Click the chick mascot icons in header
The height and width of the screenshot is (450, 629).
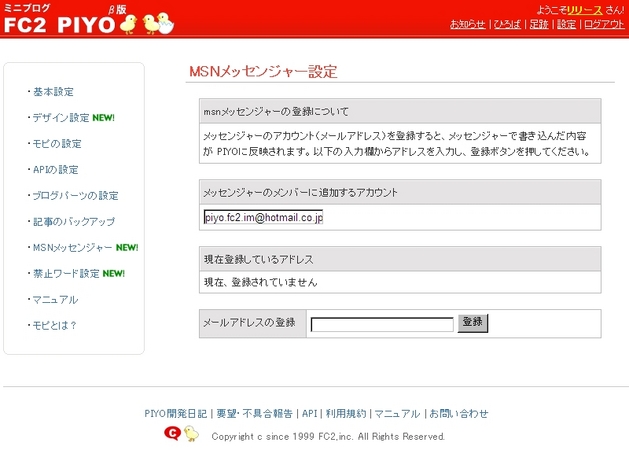pos(146,22)
